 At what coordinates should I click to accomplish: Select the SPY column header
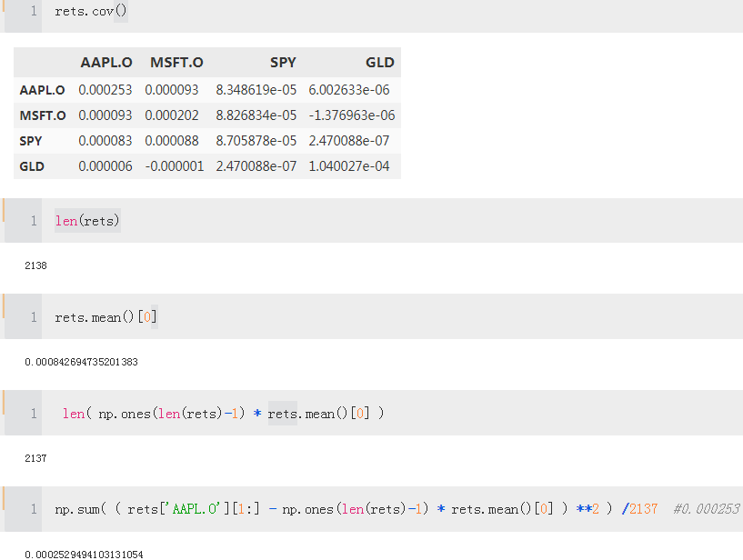point(283,63)
